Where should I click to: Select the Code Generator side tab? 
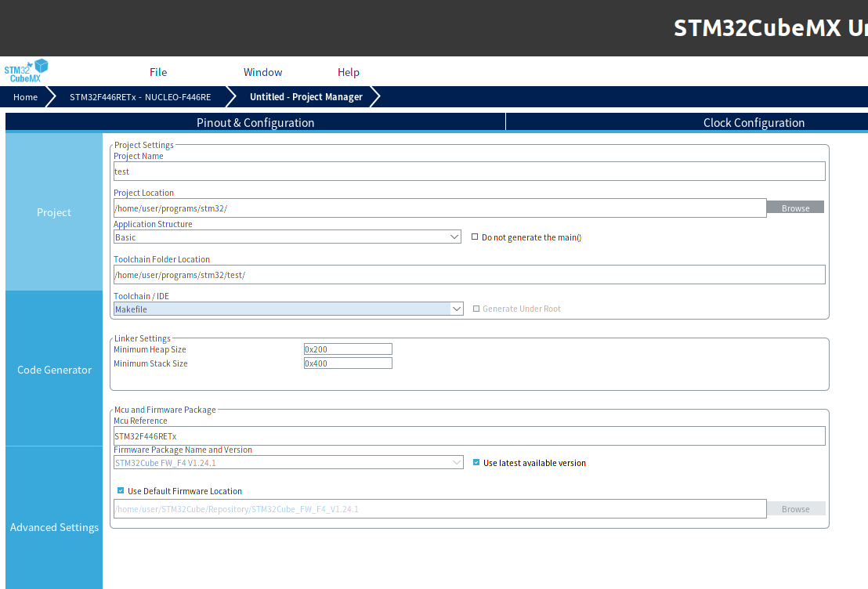tap(54, 369)
